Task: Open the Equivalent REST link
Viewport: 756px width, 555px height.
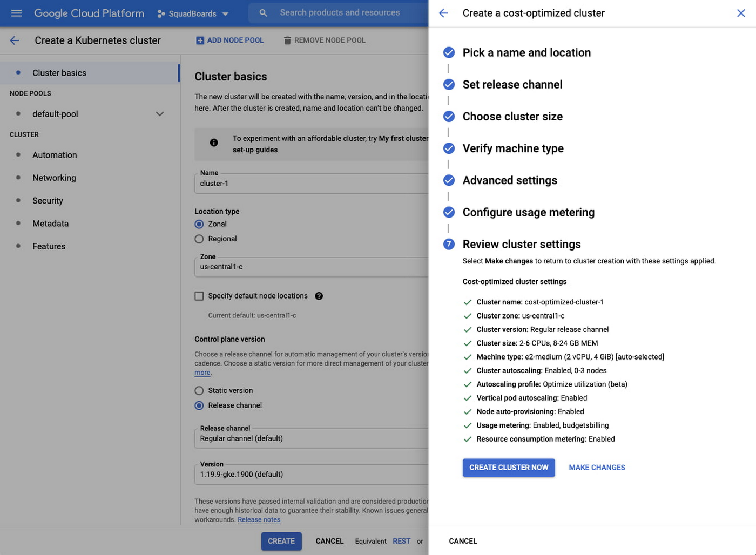Action: point(401,541)
